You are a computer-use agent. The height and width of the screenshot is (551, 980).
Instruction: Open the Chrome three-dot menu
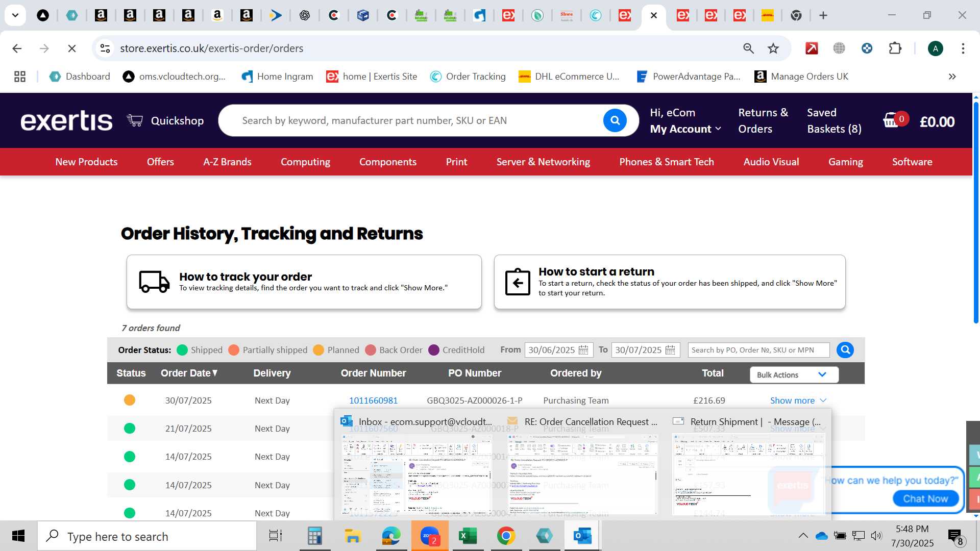click(963, 48)
